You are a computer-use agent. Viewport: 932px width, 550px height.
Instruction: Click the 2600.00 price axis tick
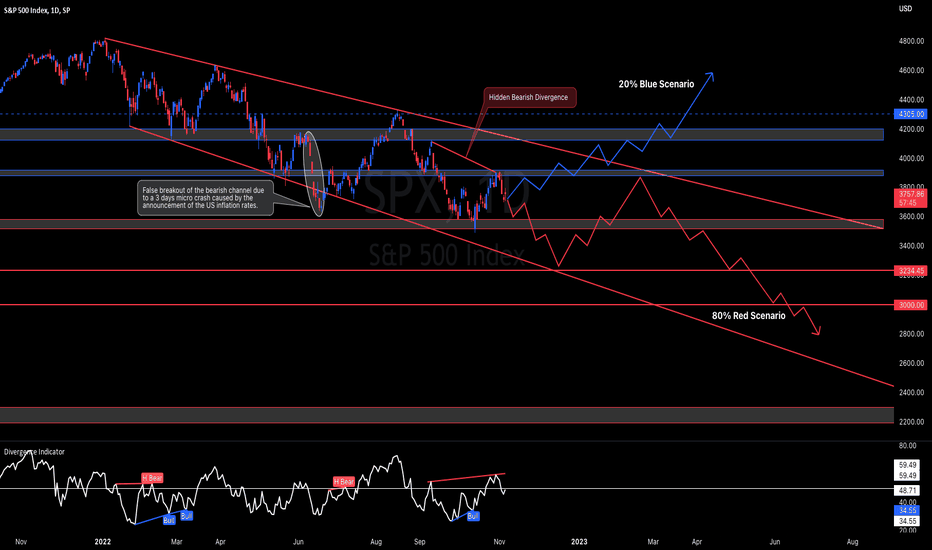click(x=912, y=363)
